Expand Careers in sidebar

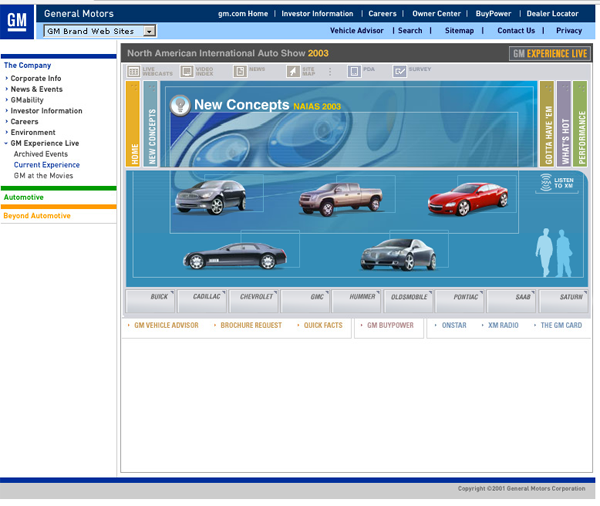pyautogui.click(x=7, y=121)
